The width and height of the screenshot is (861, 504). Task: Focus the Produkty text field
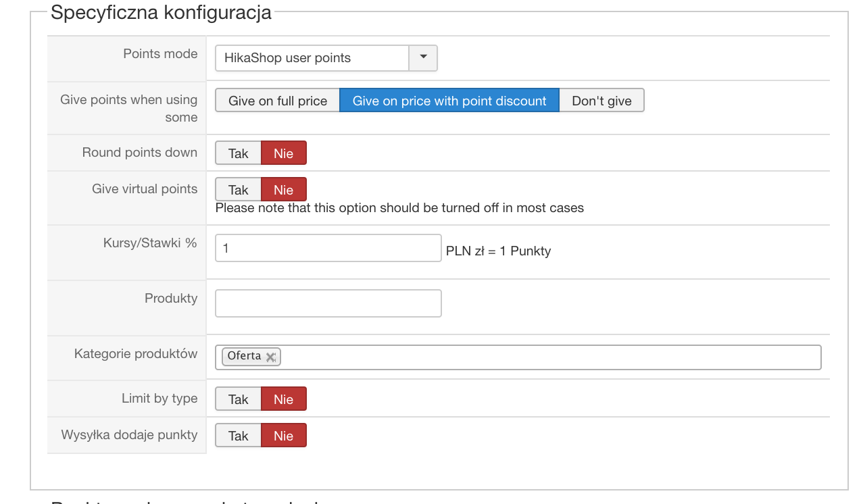[328, 303]
